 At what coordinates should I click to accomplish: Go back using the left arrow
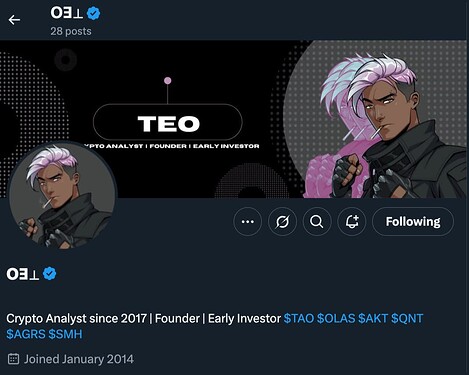[x=14, y=20]
